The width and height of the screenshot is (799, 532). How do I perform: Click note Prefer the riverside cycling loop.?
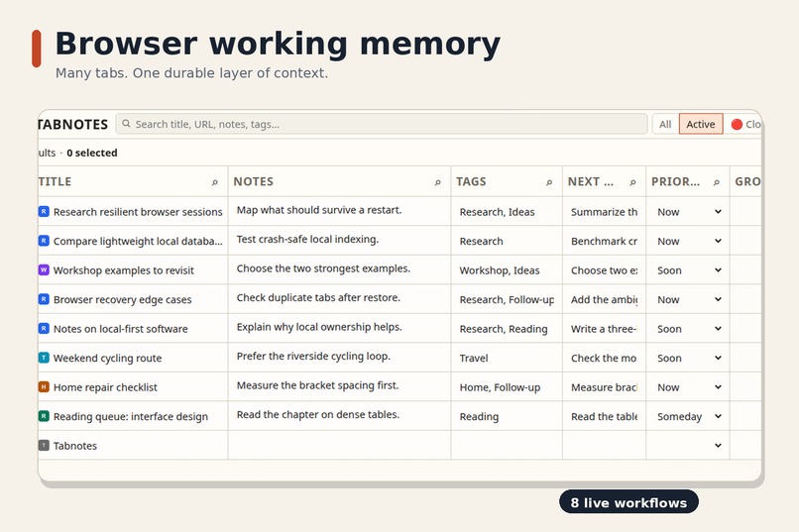pos(313,356)
